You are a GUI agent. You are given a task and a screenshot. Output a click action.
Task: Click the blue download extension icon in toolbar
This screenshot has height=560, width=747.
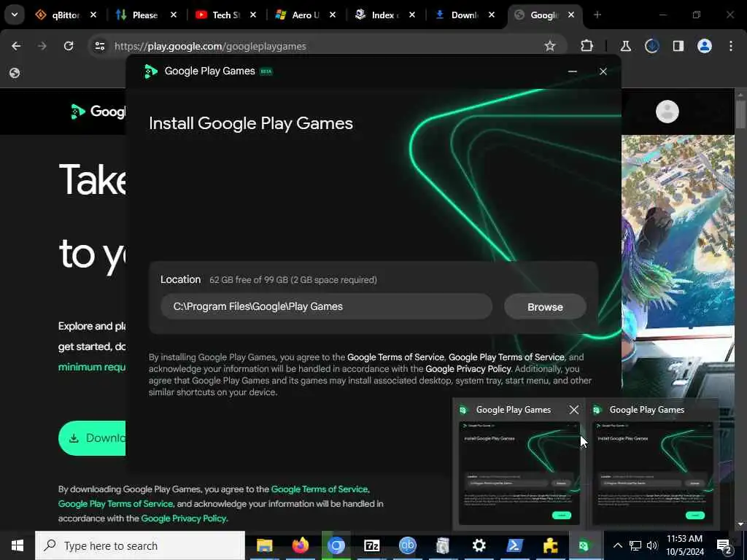click(651, 46)
